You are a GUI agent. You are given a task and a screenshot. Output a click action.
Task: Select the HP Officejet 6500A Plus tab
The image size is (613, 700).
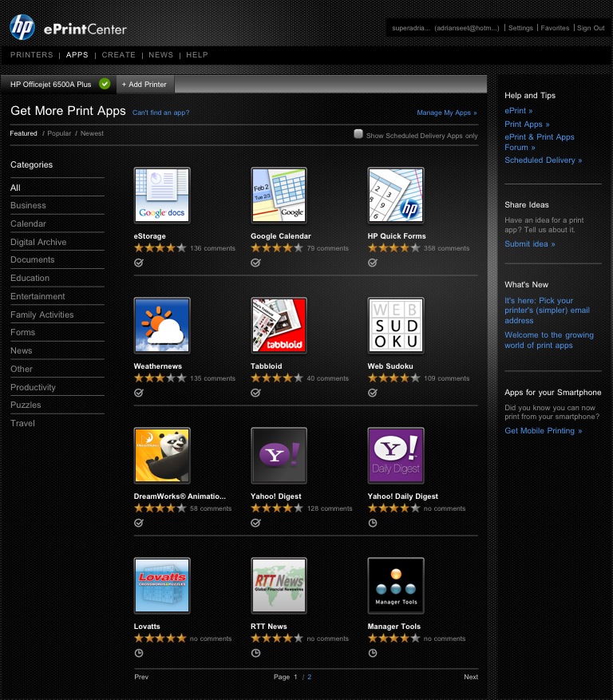pyautogui.click(x=58, y=85)
